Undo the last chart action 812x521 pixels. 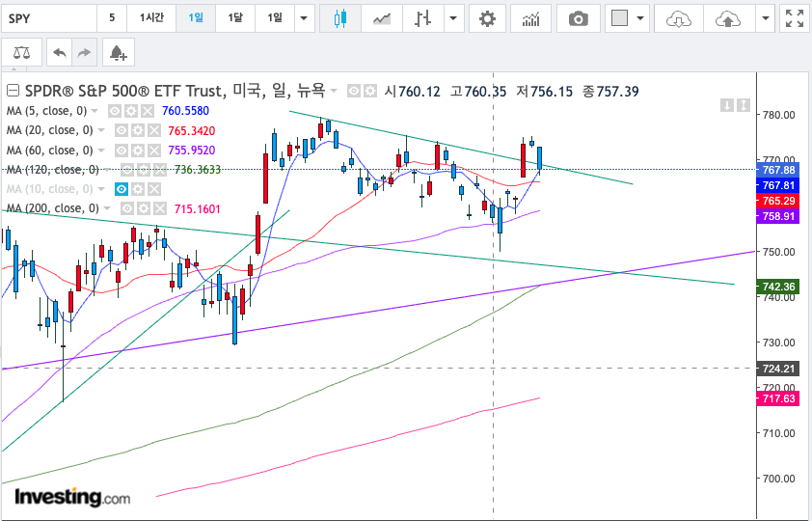click(x=60, y=52)
